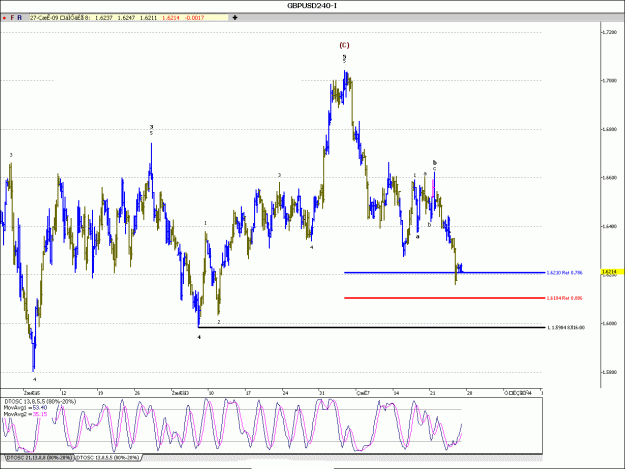This screenshot has width=625, height=469.
Task: Click the 1.6800 price axis label
Action: (x=610, y=129)
